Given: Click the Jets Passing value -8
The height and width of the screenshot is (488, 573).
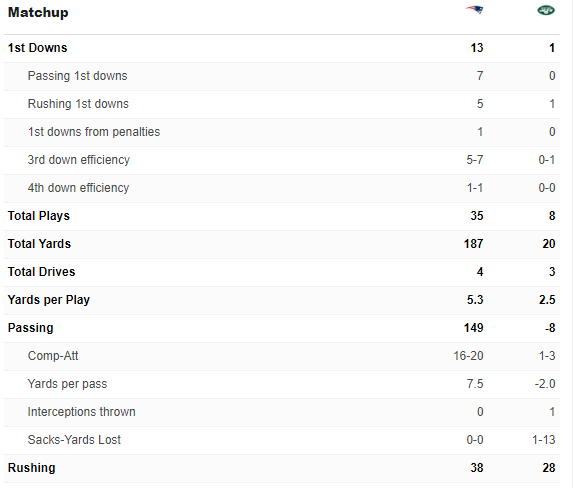Looking at the screenshot, I should click(550, 328).
